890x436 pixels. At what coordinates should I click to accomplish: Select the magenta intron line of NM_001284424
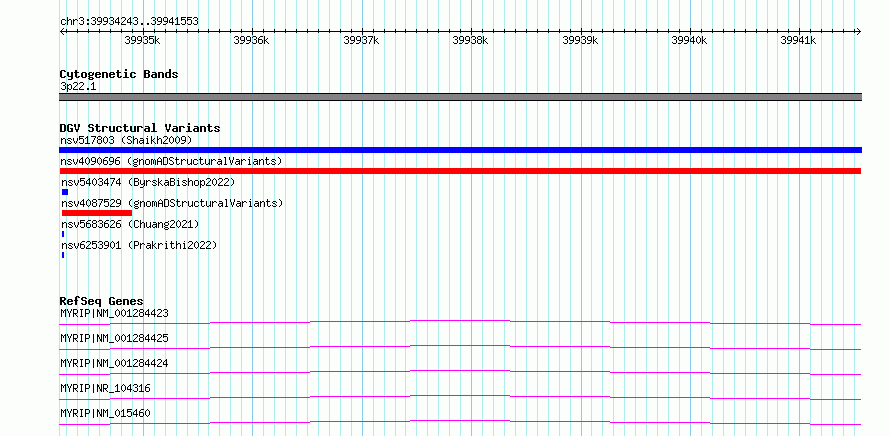(x=460, y=372)
